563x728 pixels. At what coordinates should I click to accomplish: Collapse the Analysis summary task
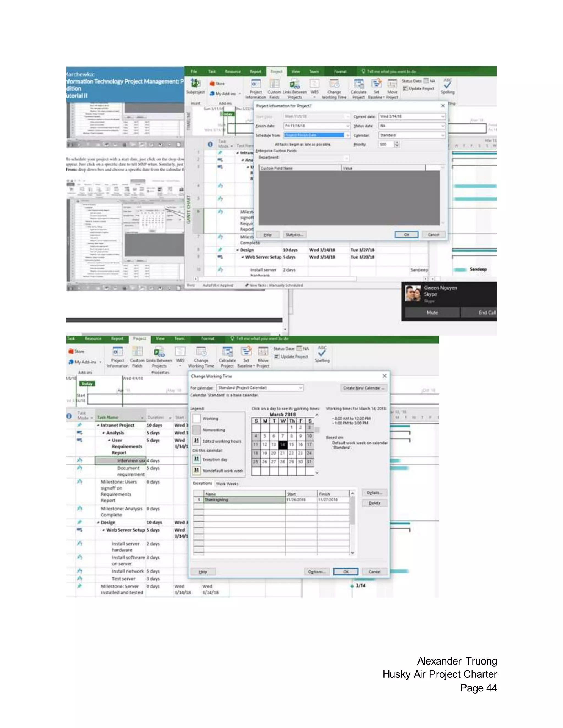(104, 433)
